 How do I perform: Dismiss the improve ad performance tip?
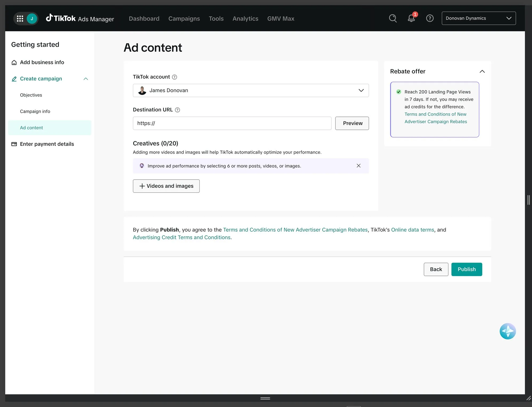[x=359, y=166]
